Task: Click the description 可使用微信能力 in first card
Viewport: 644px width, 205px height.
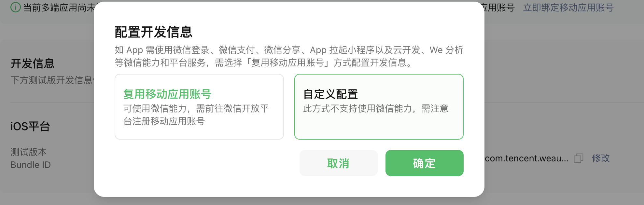Action: pyautogui.click(x=196, y=115)
